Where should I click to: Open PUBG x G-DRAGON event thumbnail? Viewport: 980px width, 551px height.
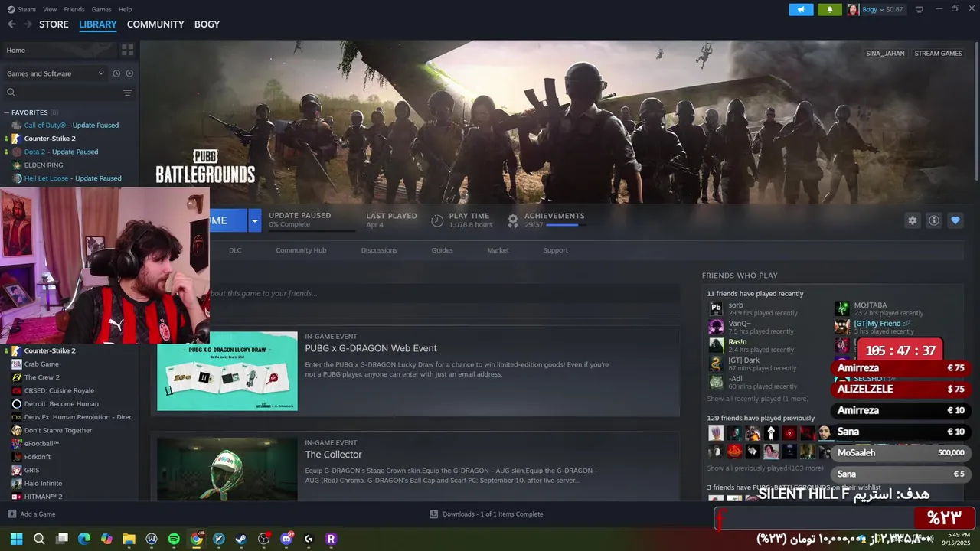(227, 371)
